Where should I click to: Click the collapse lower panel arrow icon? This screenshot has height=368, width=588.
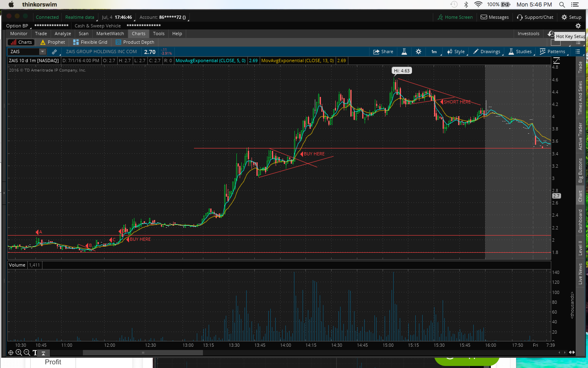43,353
